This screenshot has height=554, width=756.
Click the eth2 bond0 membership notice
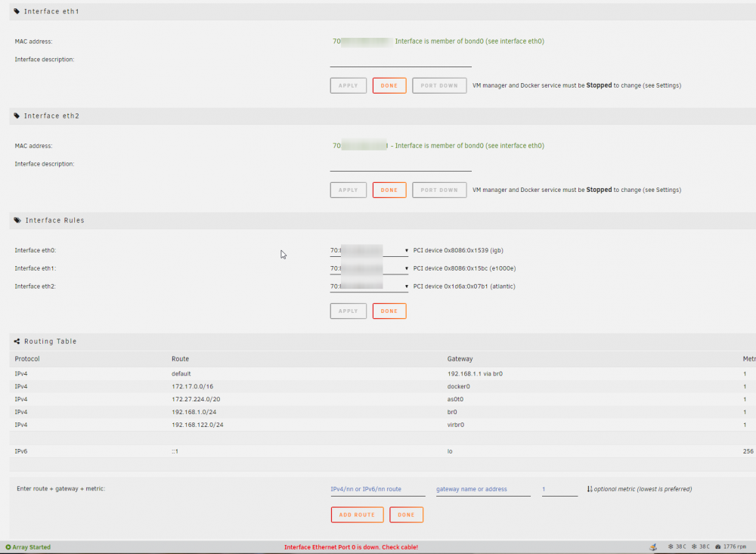[x=469, y=146]
